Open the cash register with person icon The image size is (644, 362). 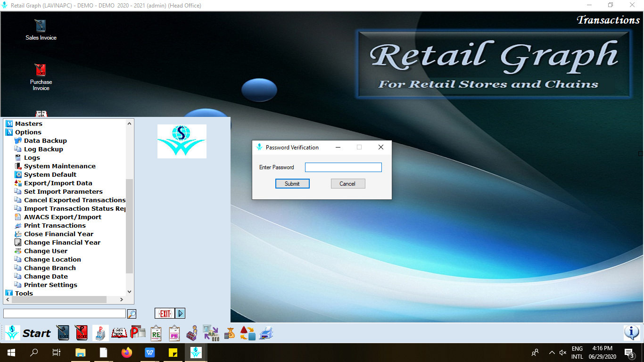192,333
